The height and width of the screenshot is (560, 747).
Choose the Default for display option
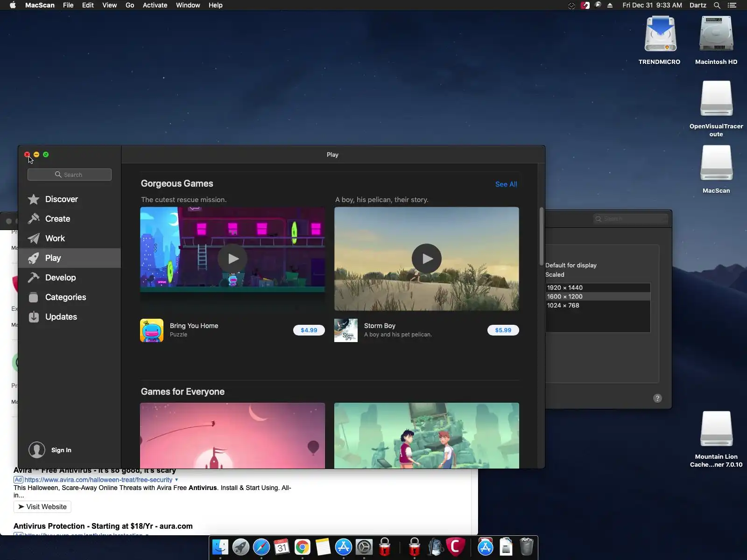pos(571,265)
